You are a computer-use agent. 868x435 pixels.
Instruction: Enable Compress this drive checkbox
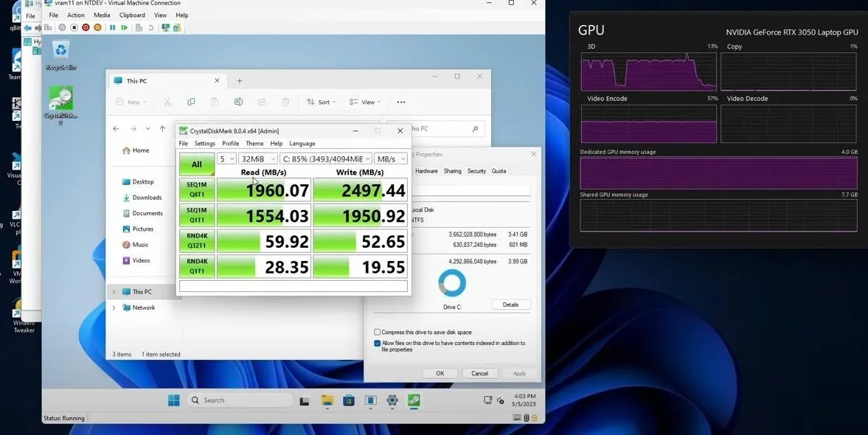tap(377, 332)
